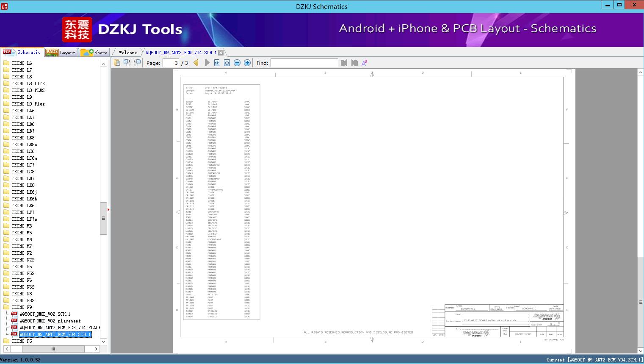The image size is (644, 364).
Task: Switch to the Share tab
Action: (x=94, y=52)
